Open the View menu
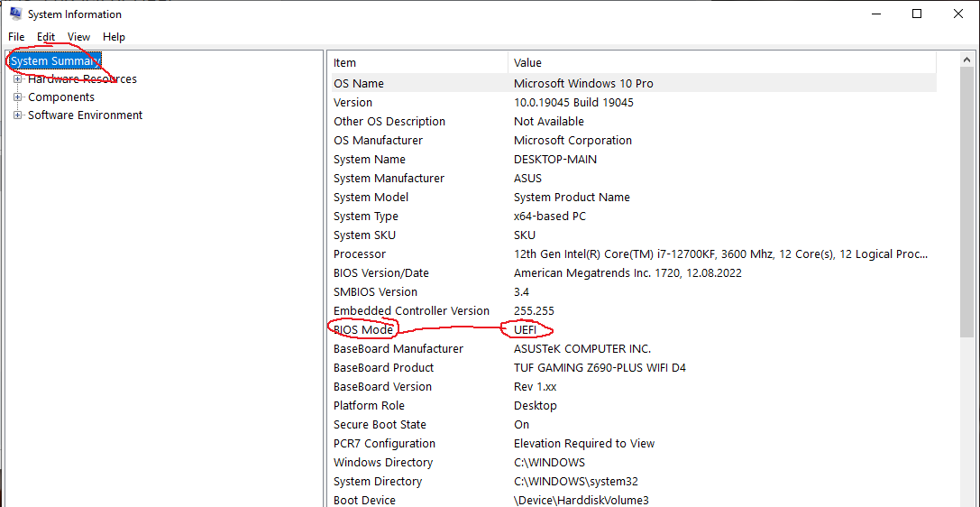 [x=78, y=37]
